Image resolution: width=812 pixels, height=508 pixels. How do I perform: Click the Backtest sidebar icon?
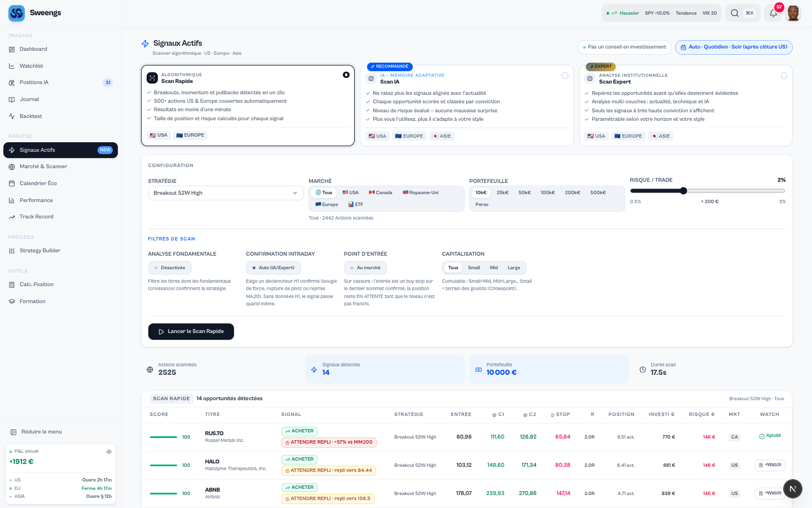pyautogui.click(x=12, y=116)
